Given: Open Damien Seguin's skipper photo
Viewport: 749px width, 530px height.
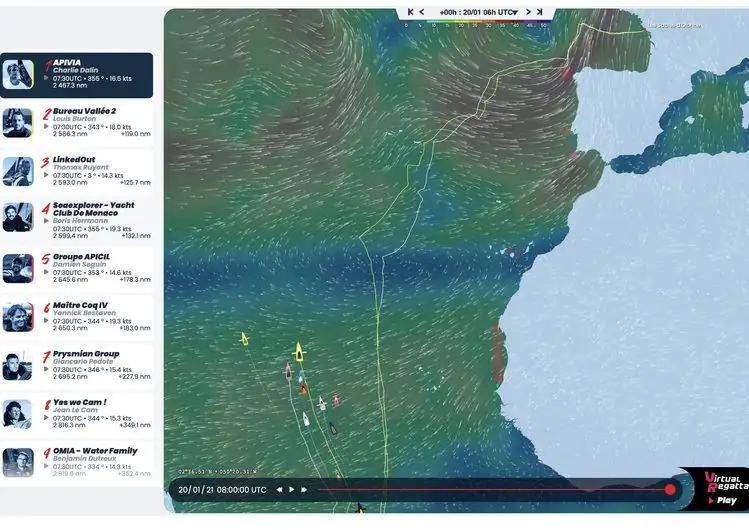Looking at the screenshot, I should click(18, 268).
